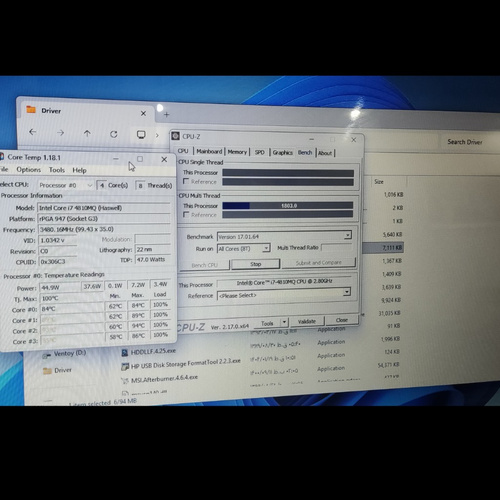This screenshot has width=500, height=500.
Task: Toggle Reference checkbox under CPU Multi Thread
Action: [x=186, y=214]
